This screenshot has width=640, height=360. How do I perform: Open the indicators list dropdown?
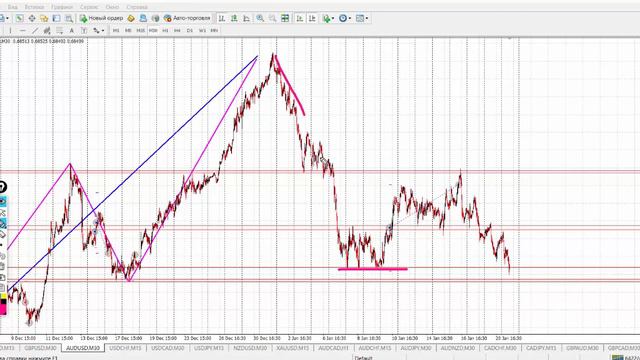click(x=328, y=18)
